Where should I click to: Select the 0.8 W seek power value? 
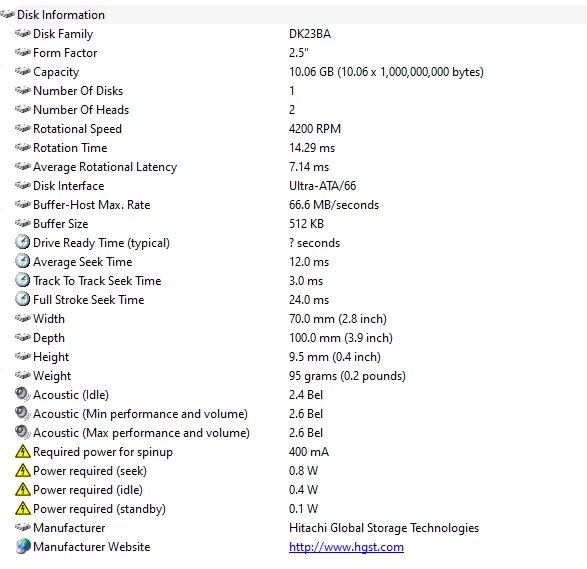303,471
